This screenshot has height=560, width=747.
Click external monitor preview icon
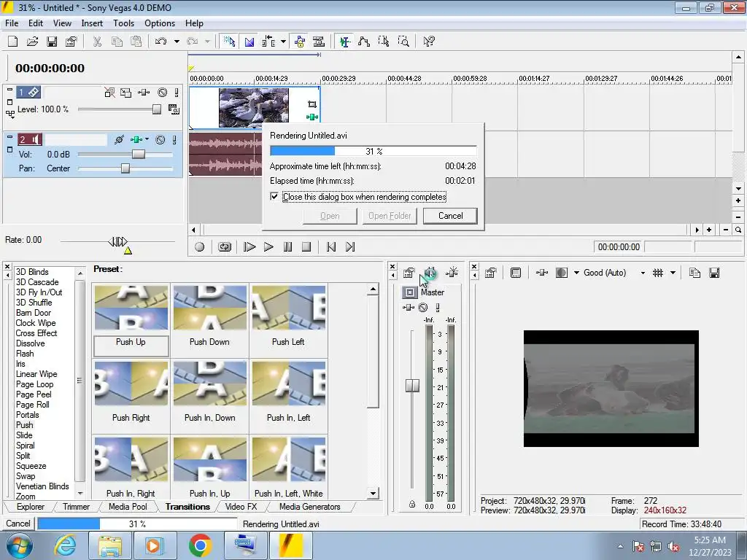[x=516, y=273]
